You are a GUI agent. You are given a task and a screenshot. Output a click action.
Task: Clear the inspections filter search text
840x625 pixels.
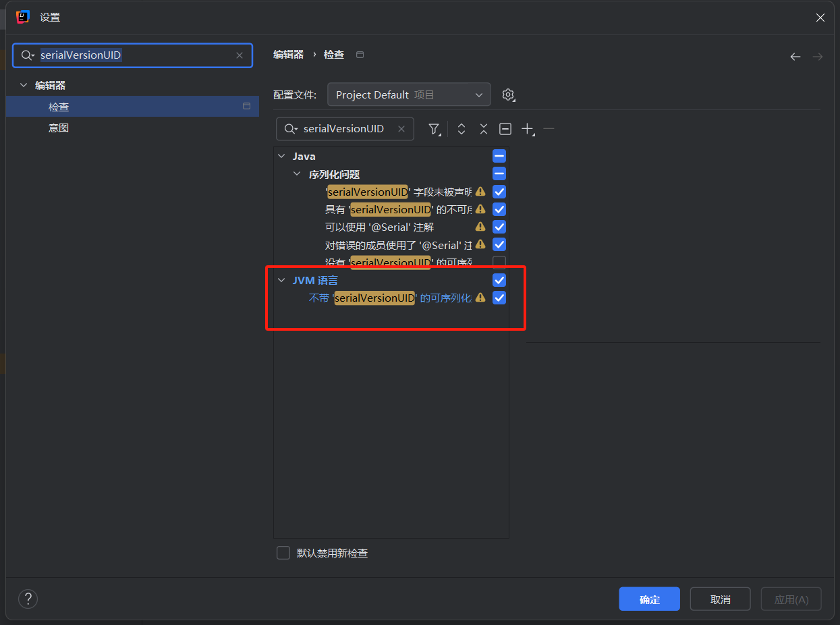[401, 129]
